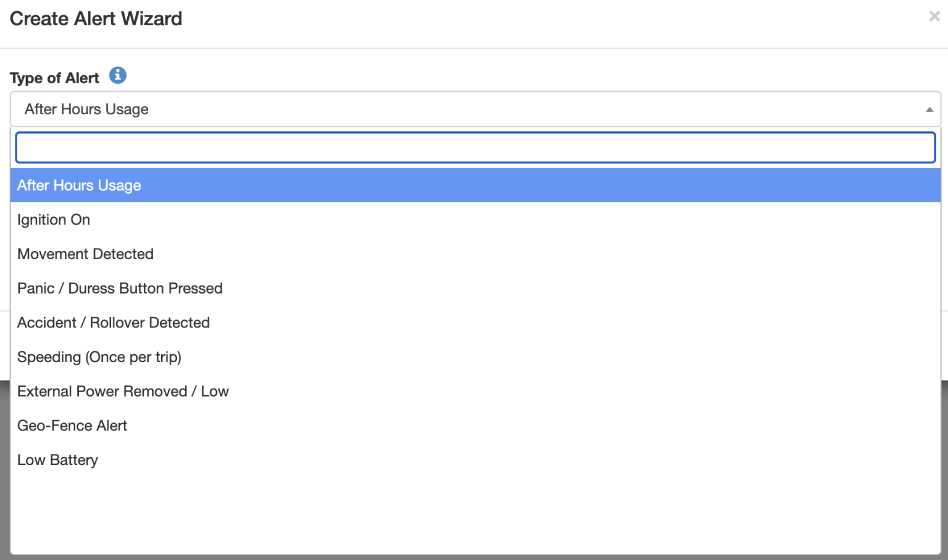Choose the Ignition On alert type
948x560 pixels.
pos(54,220)
